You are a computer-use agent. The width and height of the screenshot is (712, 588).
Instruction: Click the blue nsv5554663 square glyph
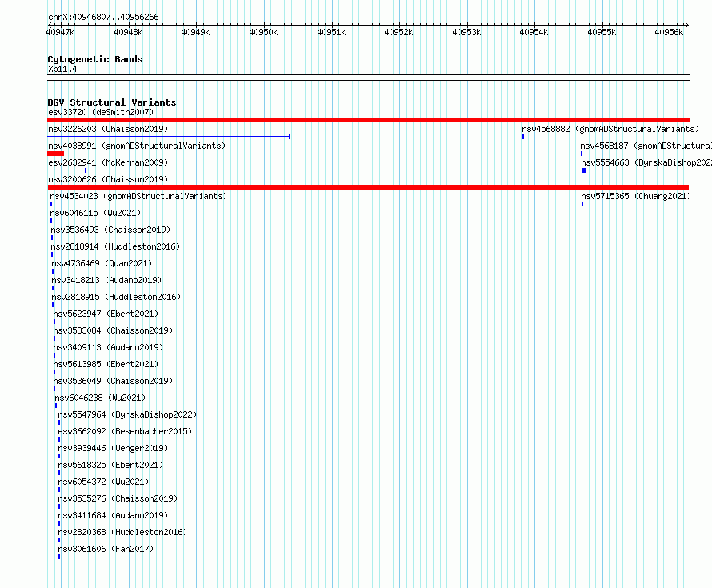[584, 170]
